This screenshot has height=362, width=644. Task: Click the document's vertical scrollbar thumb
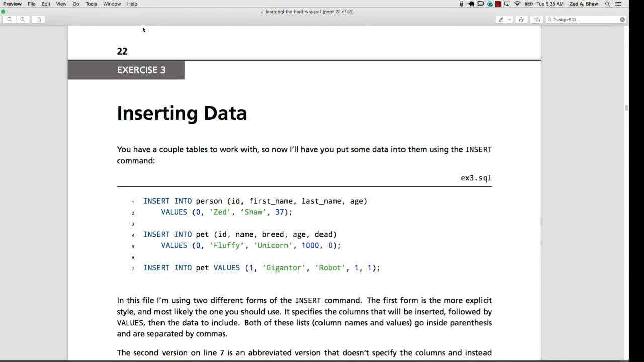[x=626, y=108]
